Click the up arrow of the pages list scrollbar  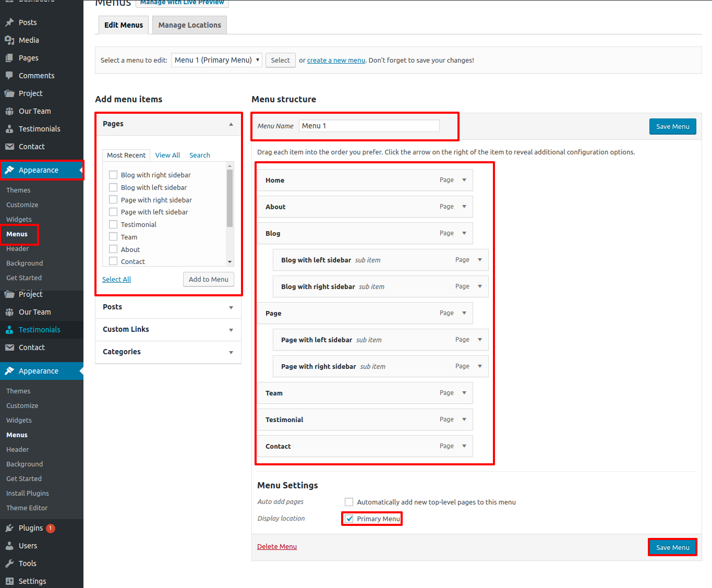tap(230, 166)
